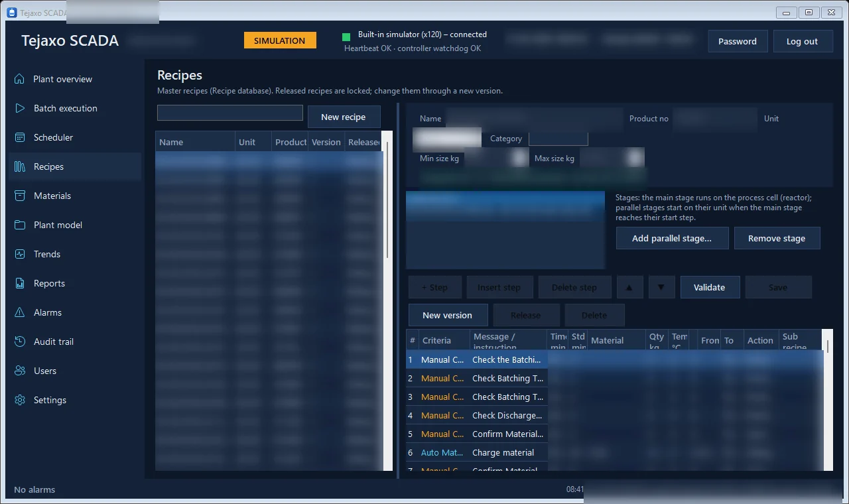Click the Version column header
The image size is (849, 504).
tap(326, 142)
